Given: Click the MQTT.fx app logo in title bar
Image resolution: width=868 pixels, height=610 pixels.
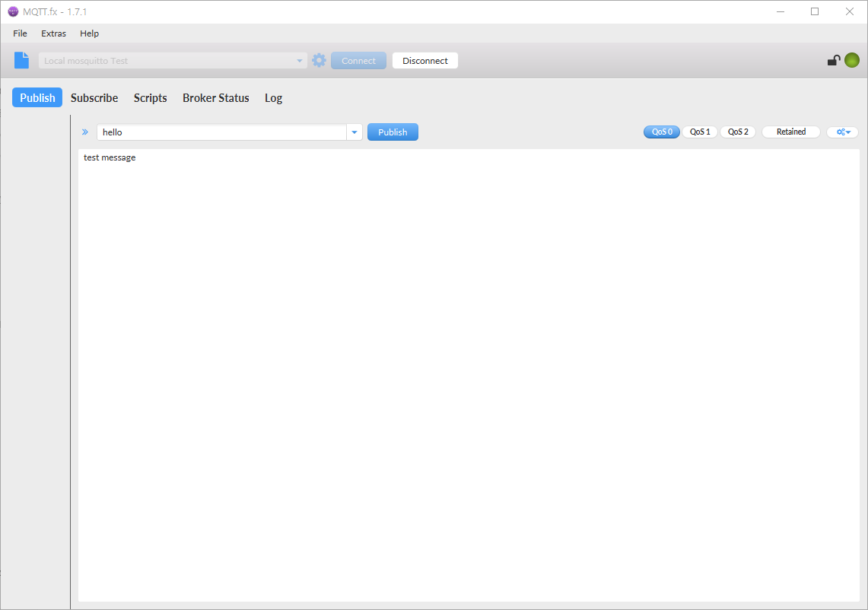Looking at the screenshot, I should 13,11.
